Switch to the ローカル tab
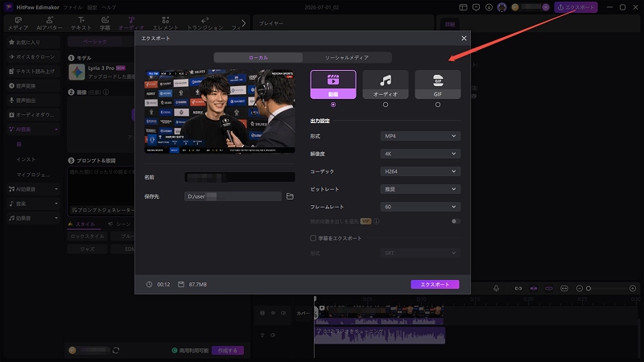Image resolution: width=644 pixels, height=362 pixels. click(258, 57)
